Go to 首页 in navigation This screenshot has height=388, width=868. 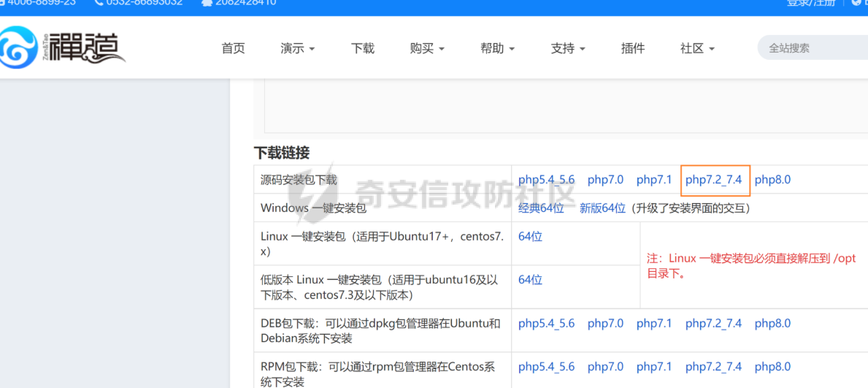(233, 48)
